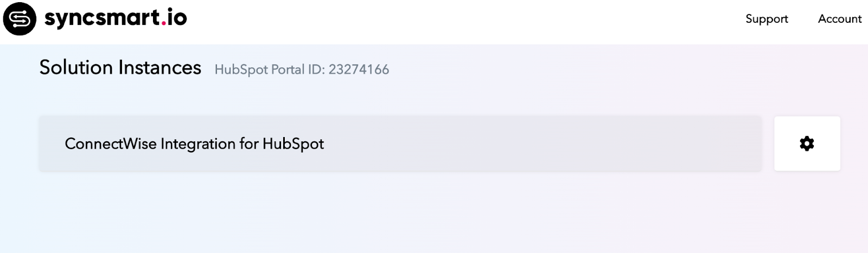The height and width of the screenshot is (253, 868).
Task: Click the syncsmart circular logo icon
Action: coord(20,19)
